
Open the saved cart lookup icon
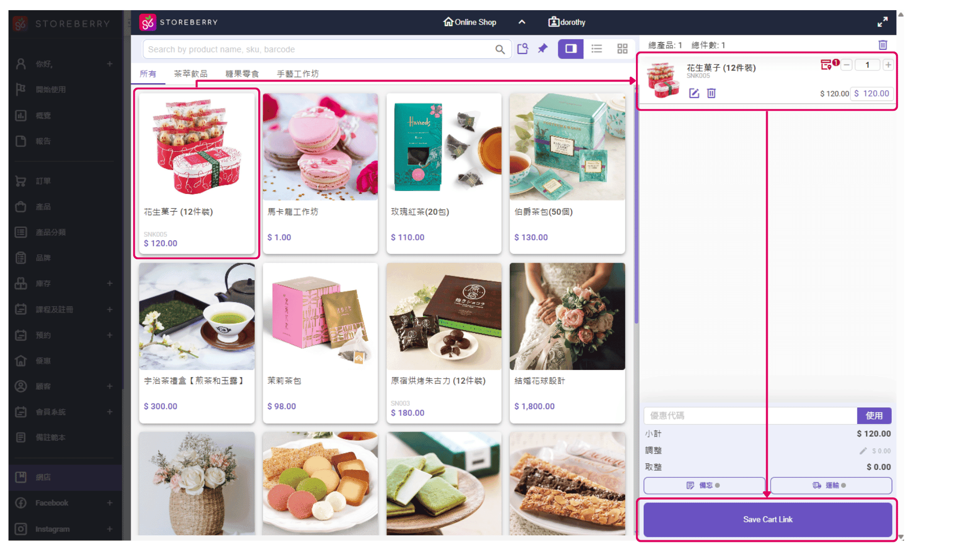(523, 49)
